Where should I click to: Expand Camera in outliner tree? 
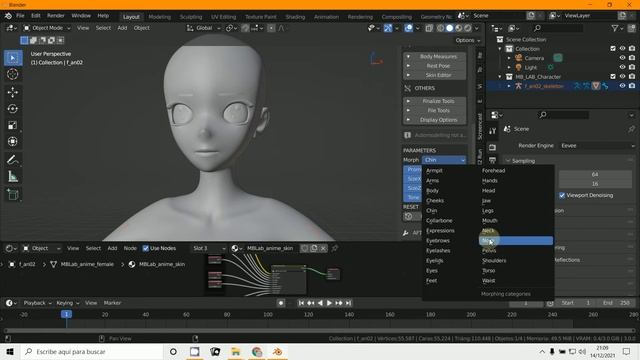coord(509,58)
